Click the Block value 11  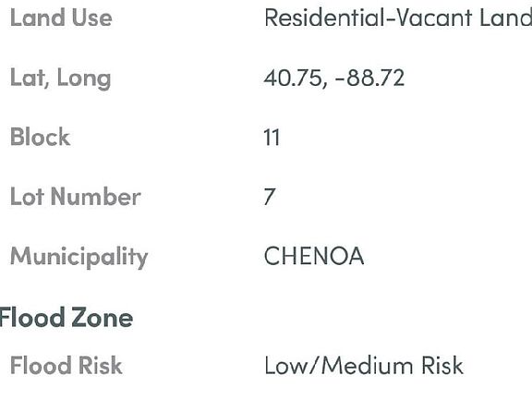point(272,138)
